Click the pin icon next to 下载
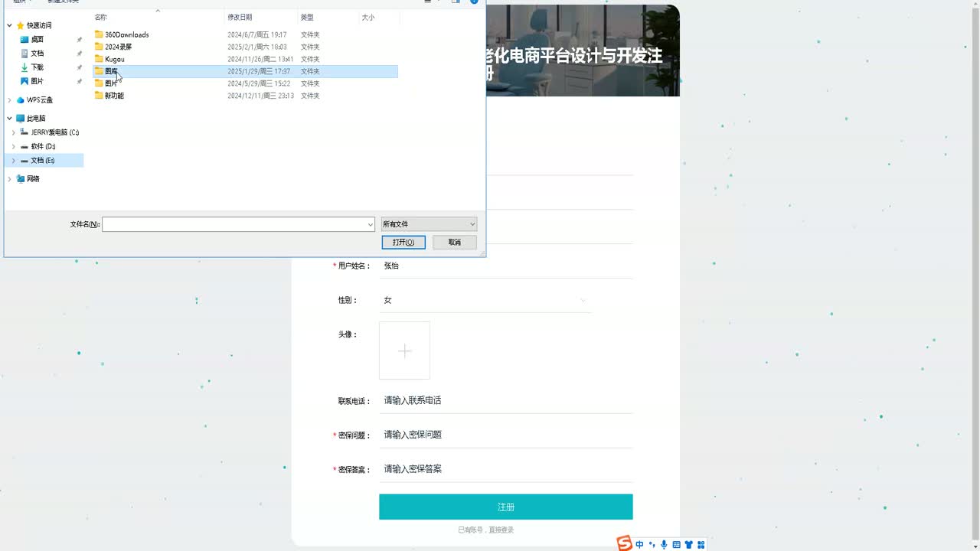This screenshot has width=980, height=551. (79, 67)
